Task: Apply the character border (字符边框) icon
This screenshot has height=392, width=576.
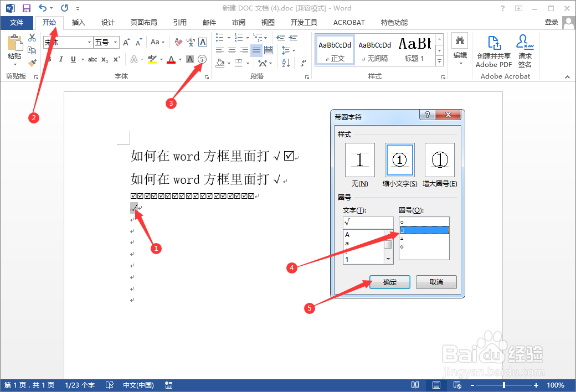Action: (202, 42)
